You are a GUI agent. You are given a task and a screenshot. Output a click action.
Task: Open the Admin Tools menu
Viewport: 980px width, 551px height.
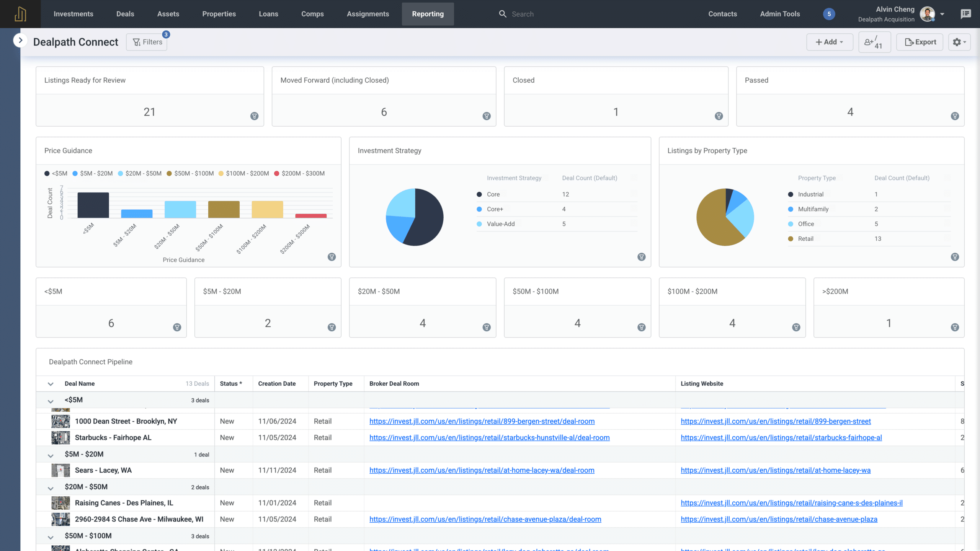tap(779, 14)
